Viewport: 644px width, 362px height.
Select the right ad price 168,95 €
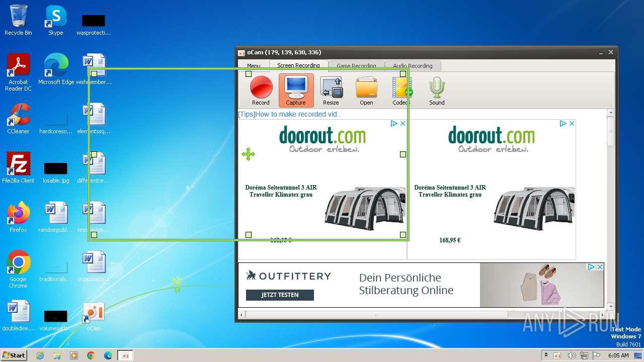pos(450,240)
